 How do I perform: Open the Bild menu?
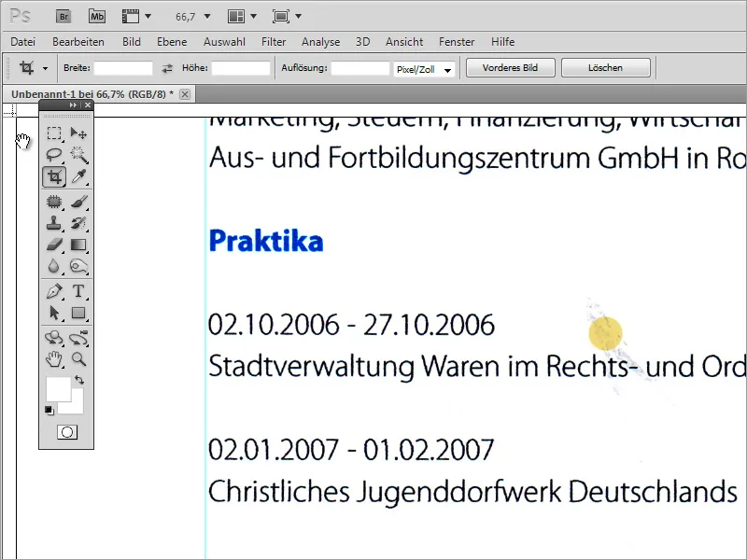132,42
